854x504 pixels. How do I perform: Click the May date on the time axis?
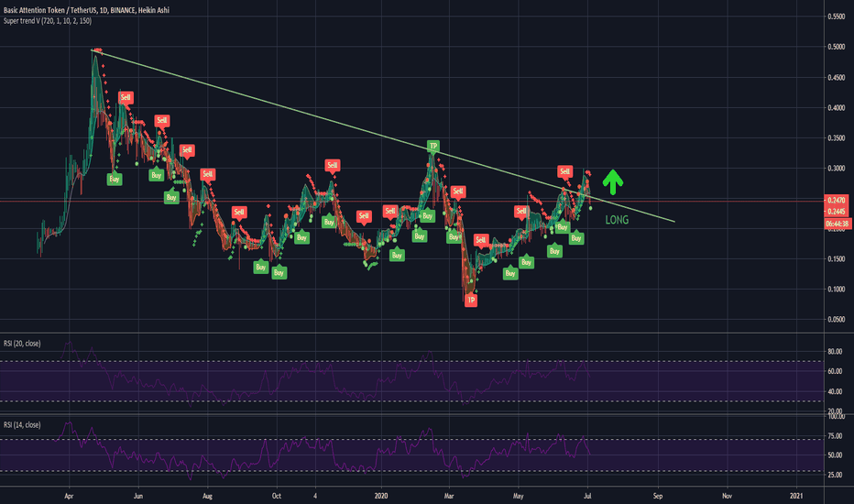tap(518, 496)
